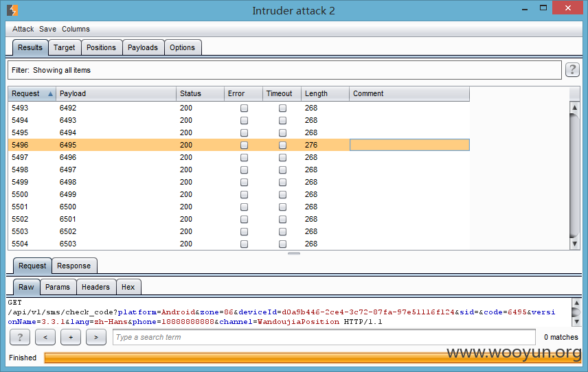This screenshot has height=372, width=588.
Task: Click the Burp Suite logo icon in title bar
Action: coord(12,10)
